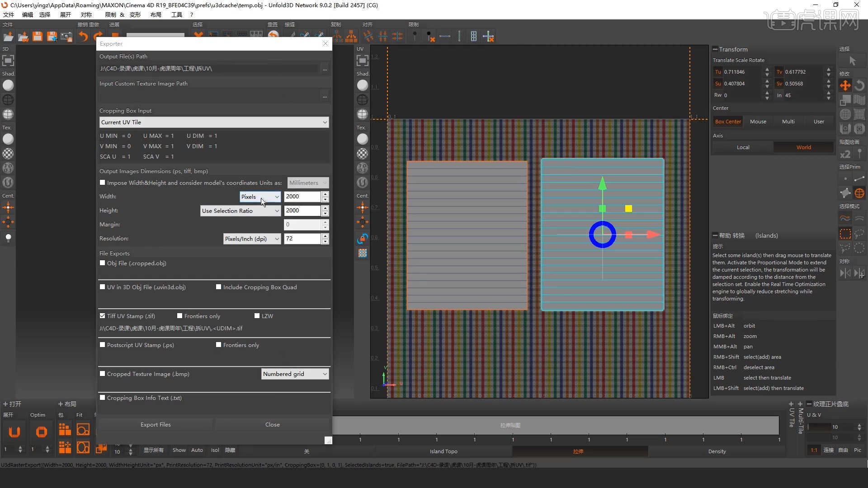
Task: Click the save file toolbar icon
Action: pyautogui.click(x=38, y=36)
